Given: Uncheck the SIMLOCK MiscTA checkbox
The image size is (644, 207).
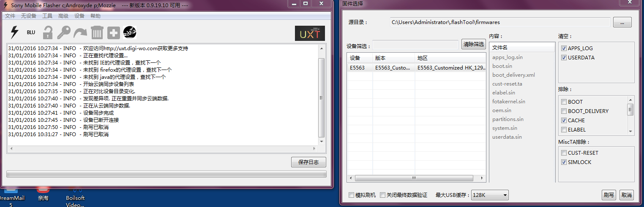Looking at the screenshot, I should 564,162.
